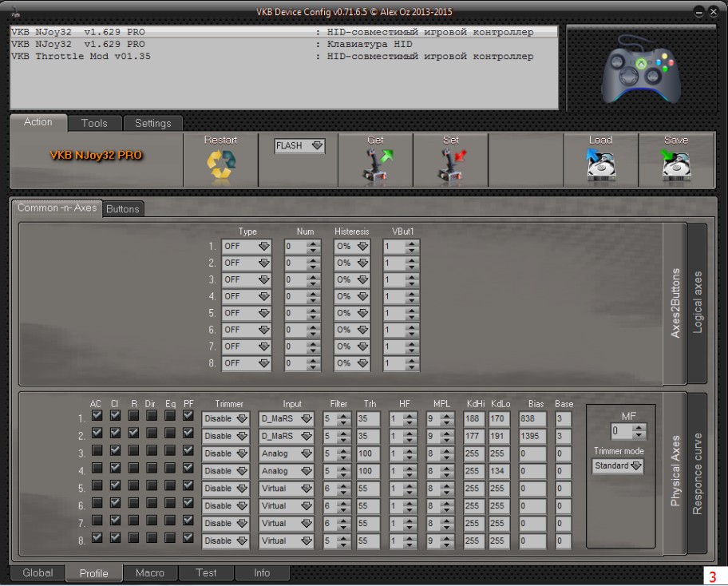Open the Macro bottom tab
728x586 pixels.
pos(150,573)
